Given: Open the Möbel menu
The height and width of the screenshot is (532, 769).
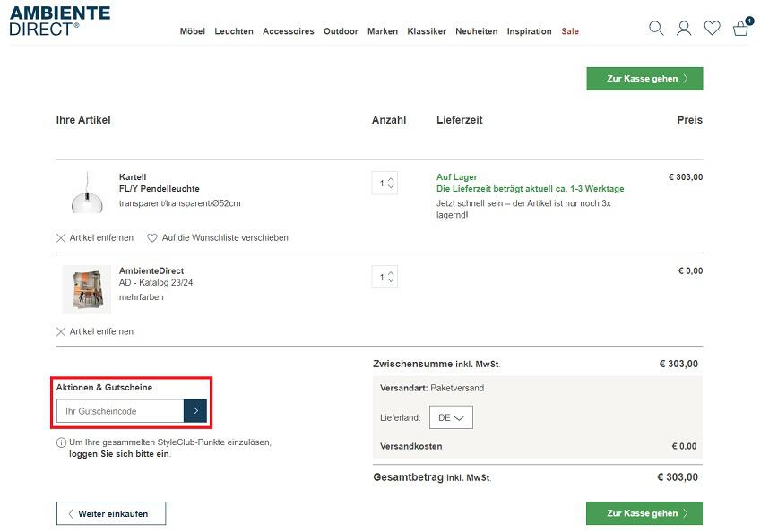Looking at the screenshot, I should [192, 31].
